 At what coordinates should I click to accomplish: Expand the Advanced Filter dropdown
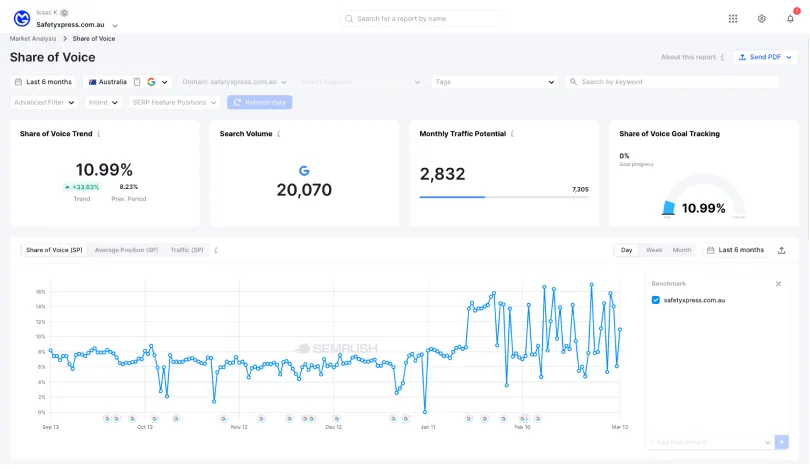click(44, 102)
